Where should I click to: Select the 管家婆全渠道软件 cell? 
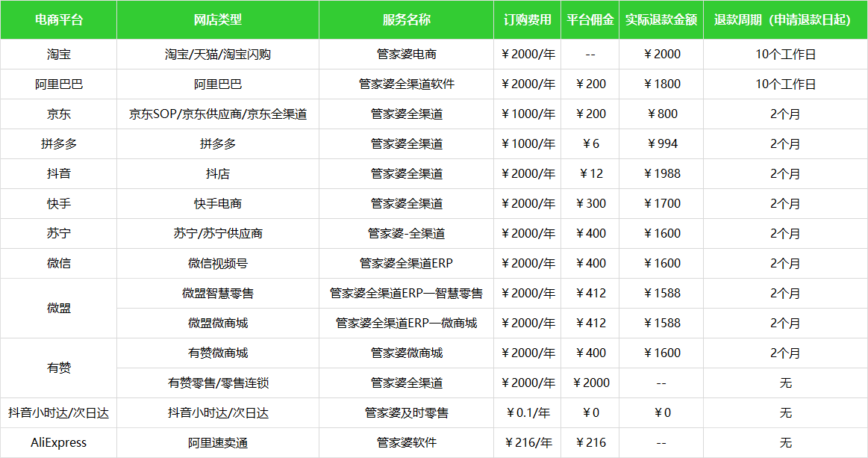point(406,84)
